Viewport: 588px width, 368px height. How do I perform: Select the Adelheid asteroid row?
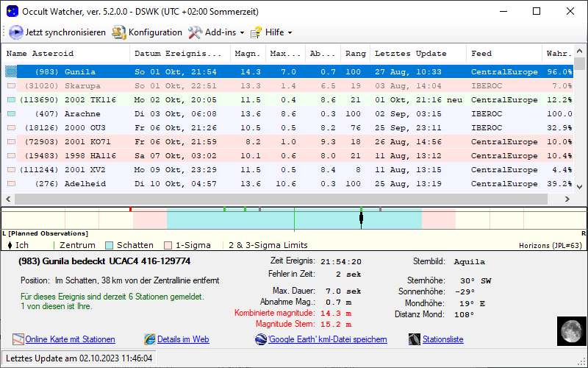(x=72, y=184)
